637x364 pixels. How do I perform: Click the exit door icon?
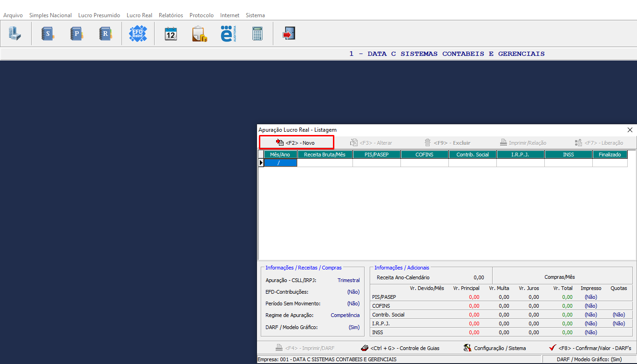[x=289, y=34]
